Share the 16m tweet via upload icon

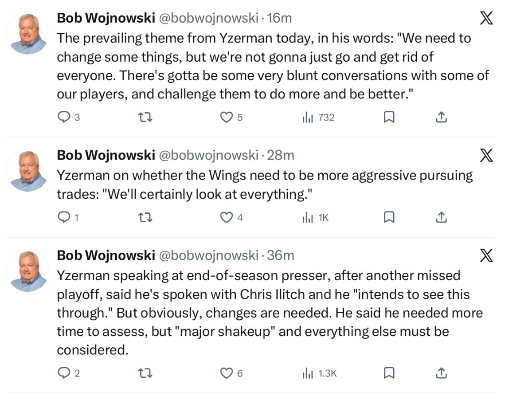pyautogui.click(x=441, y=118)
